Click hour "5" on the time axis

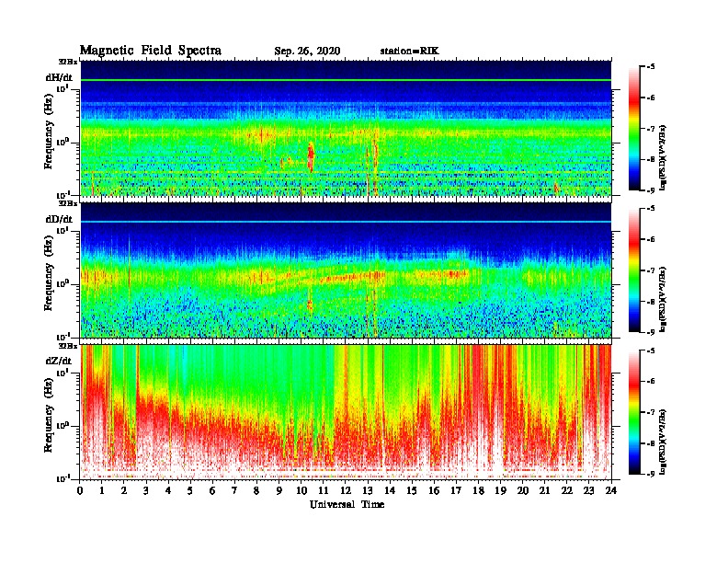pos(190,491)
